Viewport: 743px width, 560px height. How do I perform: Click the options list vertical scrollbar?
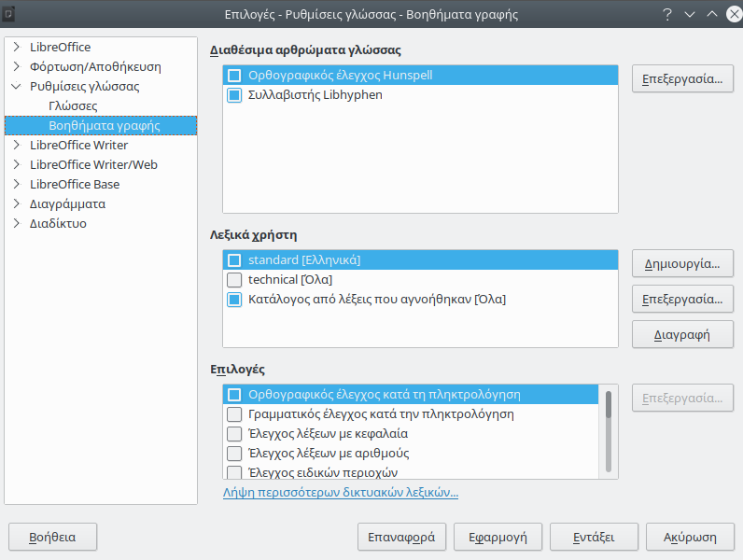pos(609,431)
